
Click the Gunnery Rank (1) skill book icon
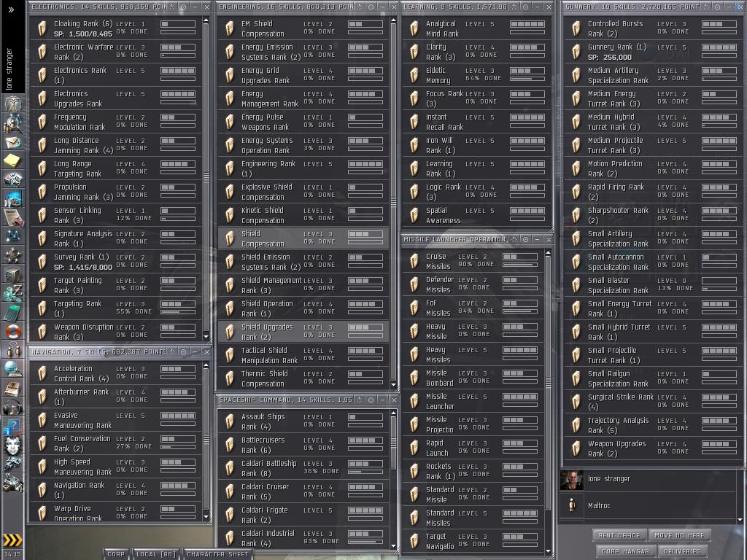(576, 52)
